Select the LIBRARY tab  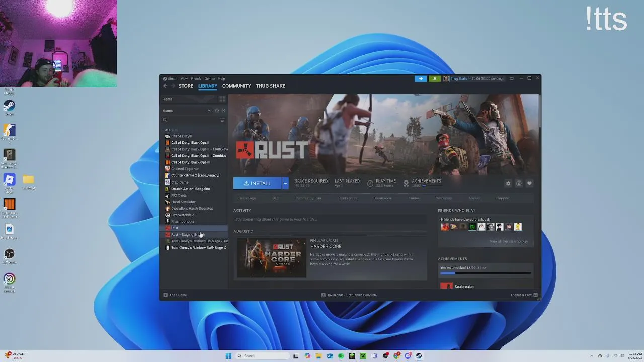point(208,86)
